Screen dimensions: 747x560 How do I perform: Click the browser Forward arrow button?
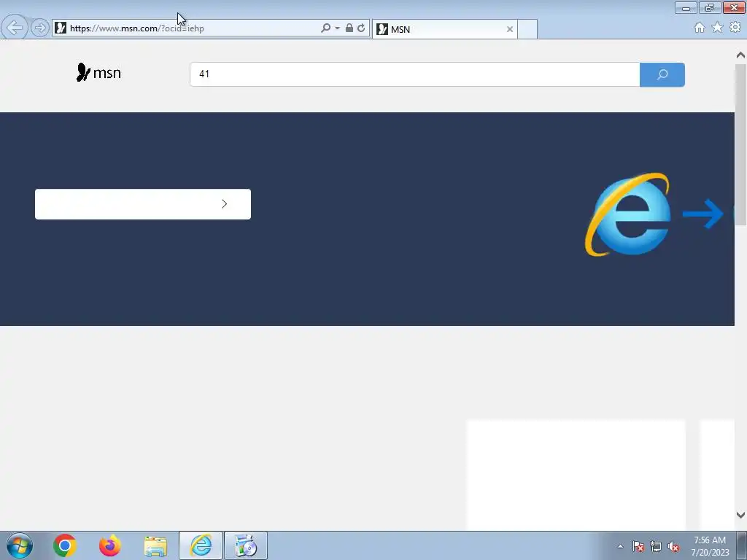(x=40, y=28)
